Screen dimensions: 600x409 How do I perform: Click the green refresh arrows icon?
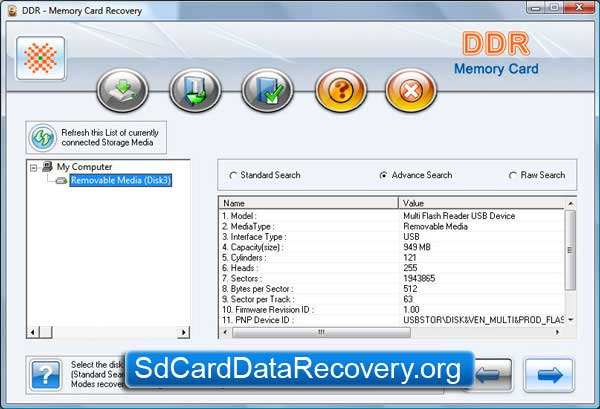coord(42,137)
